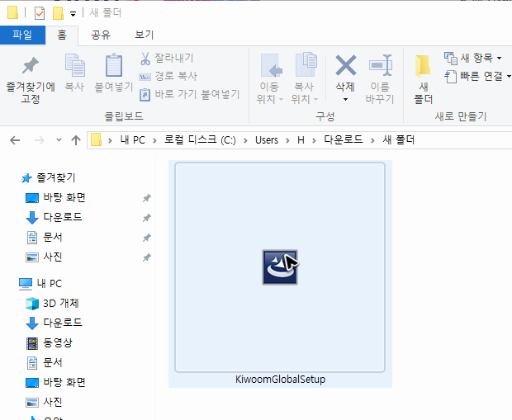512x420 pixels.
Task: Click the Pin to Quick access (즐겨찾기에 고정) icon
Action: [31, 65]
